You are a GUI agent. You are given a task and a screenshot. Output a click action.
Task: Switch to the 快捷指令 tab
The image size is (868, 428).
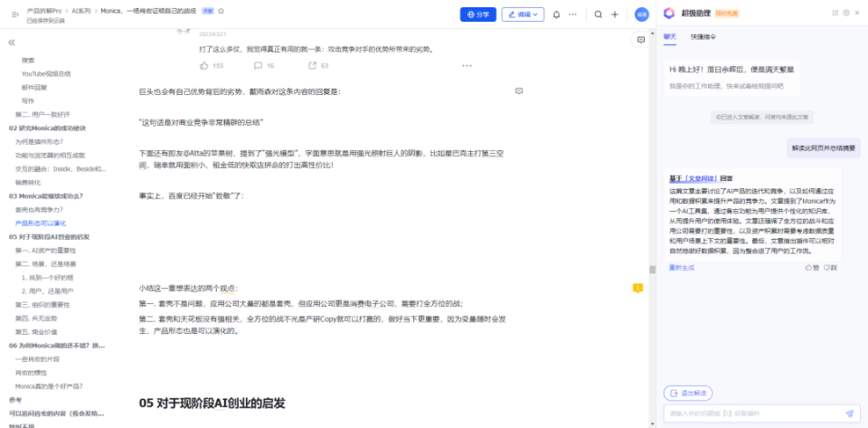click(x=703, y=36)
